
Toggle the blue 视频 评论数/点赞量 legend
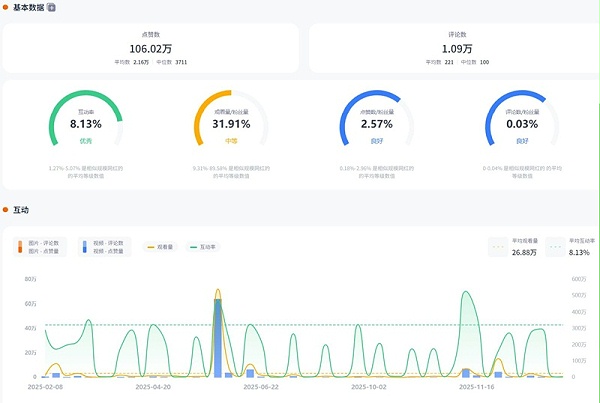(104, 247)
